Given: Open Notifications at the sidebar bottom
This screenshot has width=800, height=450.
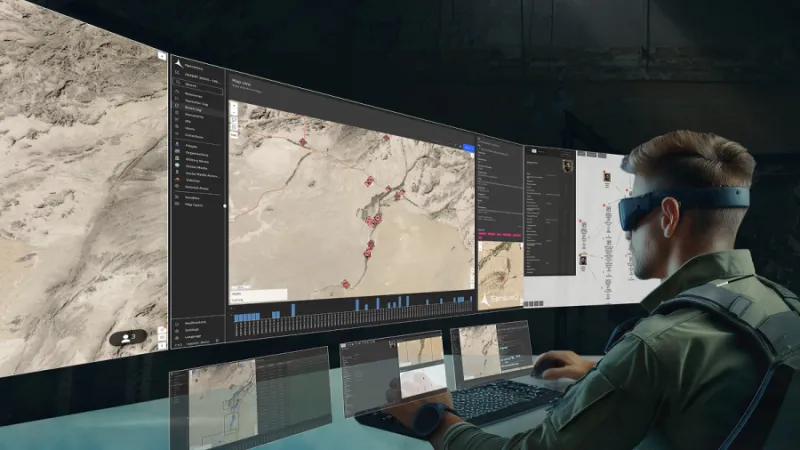Looking at the screenshot, I should 195,323.
